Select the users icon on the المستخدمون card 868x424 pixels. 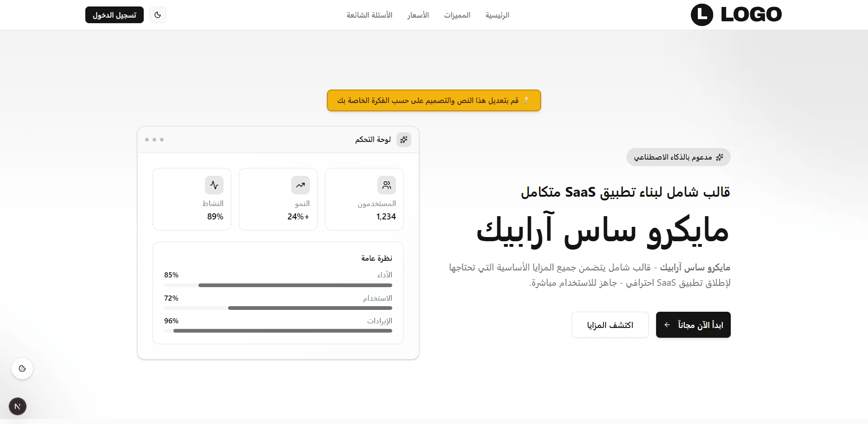[387, 185]
